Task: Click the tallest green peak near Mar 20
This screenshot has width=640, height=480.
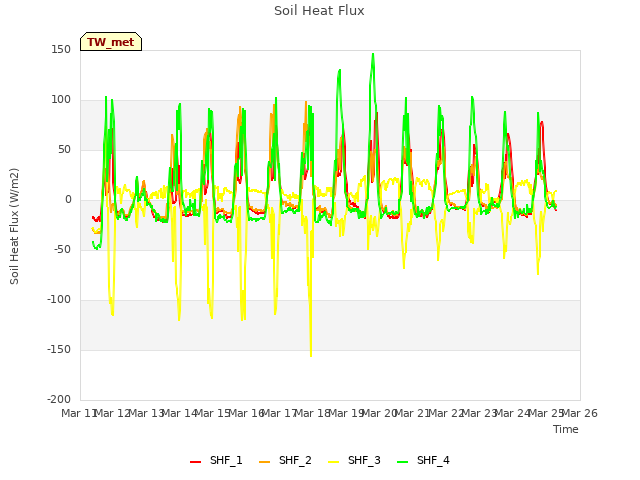Action: [x=373, y=54]
